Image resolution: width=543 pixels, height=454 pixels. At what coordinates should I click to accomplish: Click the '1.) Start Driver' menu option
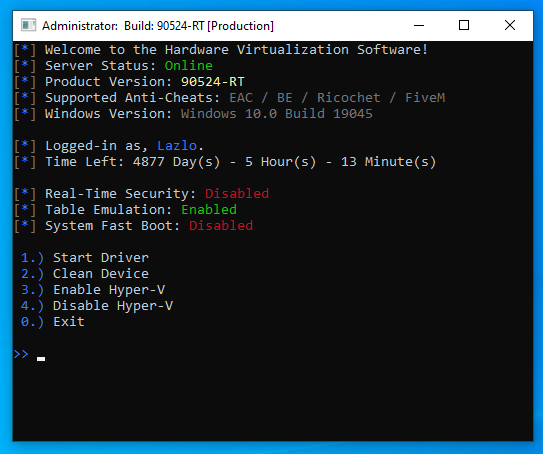pos(84,258)
